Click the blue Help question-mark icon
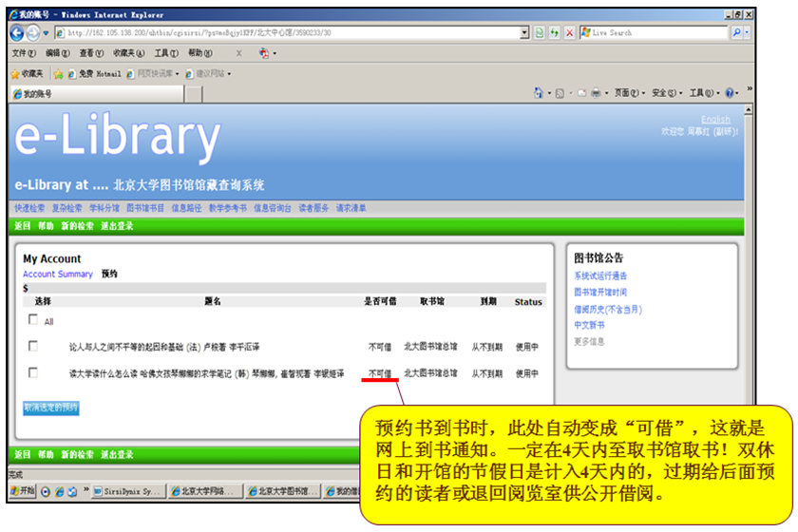798x532 pixels. pos(730,93)
